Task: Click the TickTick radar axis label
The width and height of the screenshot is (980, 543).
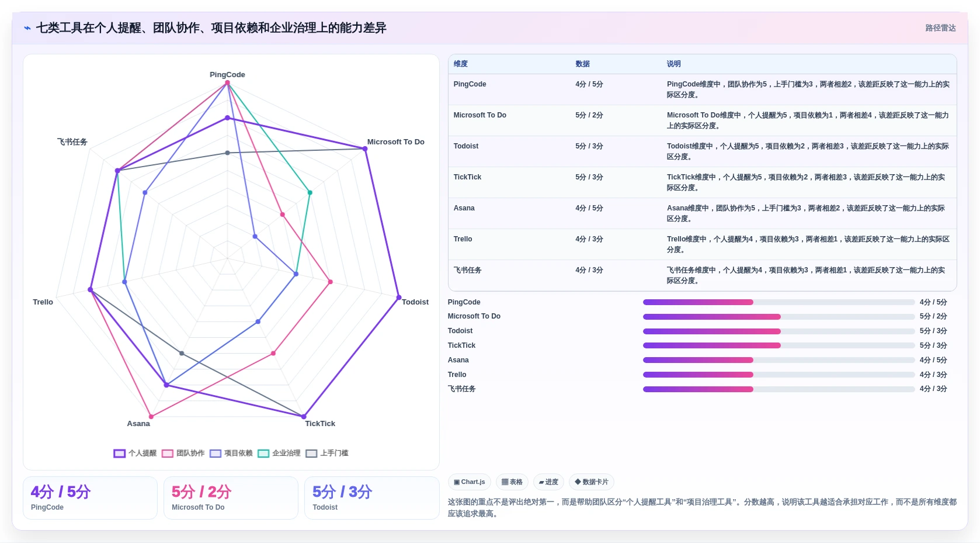Action: (320, 424)
